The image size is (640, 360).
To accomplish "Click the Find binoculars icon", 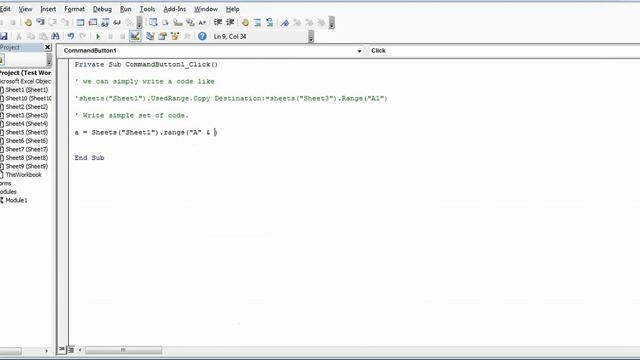I will click(56, 36).
